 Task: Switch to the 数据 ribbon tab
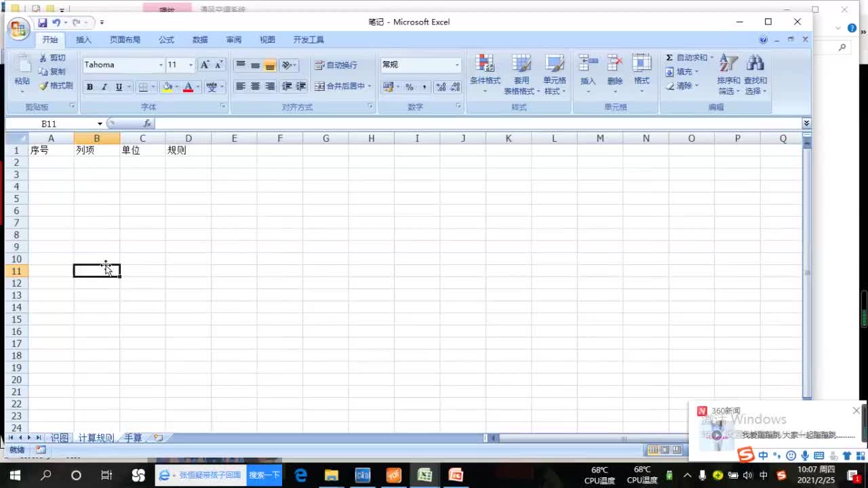(x=200, y=40)
